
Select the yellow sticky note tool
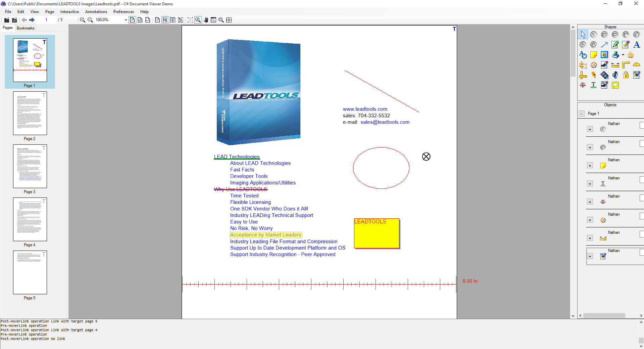(x=594, y=55)
